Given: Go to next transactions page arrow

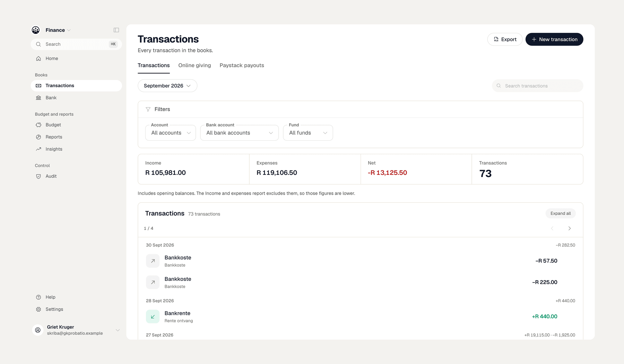Looking at the screenshot, I should tap(569, 228).
